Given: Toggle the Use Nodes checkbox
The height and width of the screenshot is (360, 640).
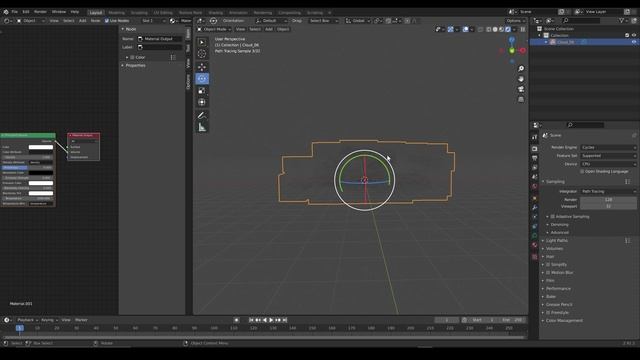Looking at the screenshot, I should pos(107,20).
